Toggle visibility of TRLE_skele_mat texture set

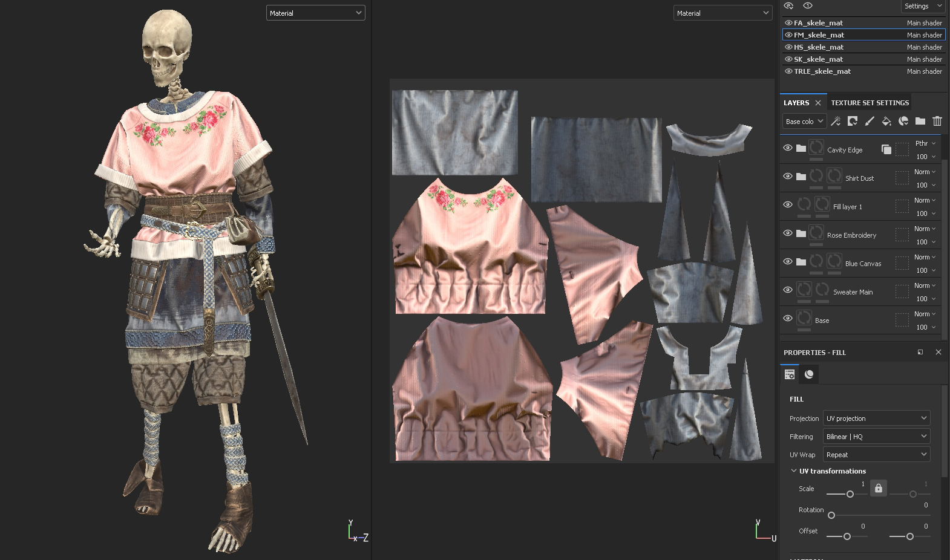tap(788, 71)
